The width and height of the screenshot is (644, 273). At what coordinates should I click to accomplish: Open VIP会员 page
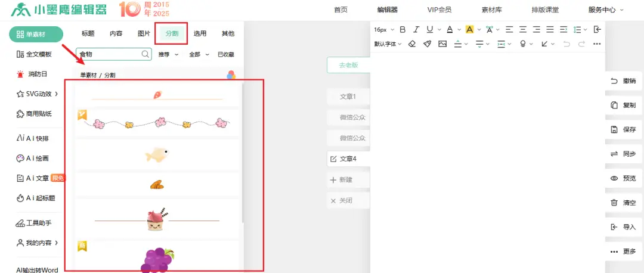coord(439,10)
